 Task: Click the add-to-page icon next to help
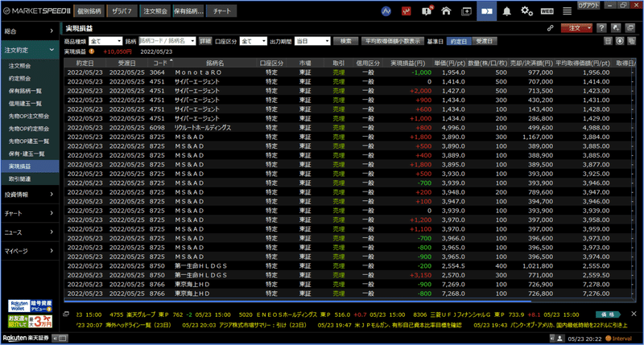coord(616,28)
